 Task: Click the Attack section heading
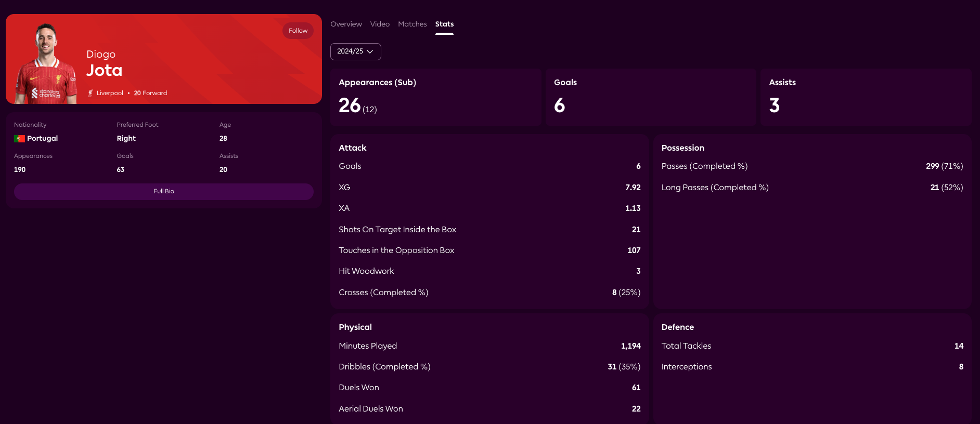coord(352,148)
